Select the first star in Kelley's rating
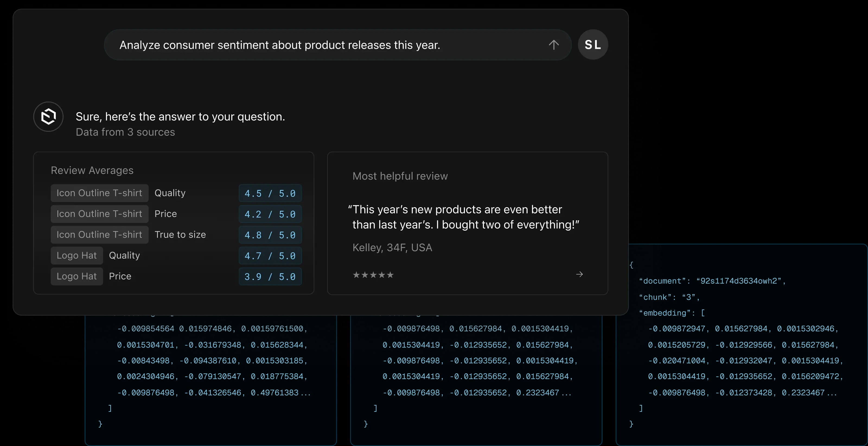The width and height of the screenshot is (868, 446). (x=356, y=275)
